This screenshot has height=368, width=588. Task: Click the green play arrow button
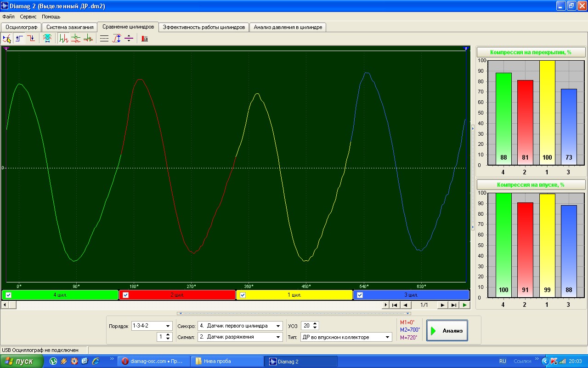click(465, 305)
